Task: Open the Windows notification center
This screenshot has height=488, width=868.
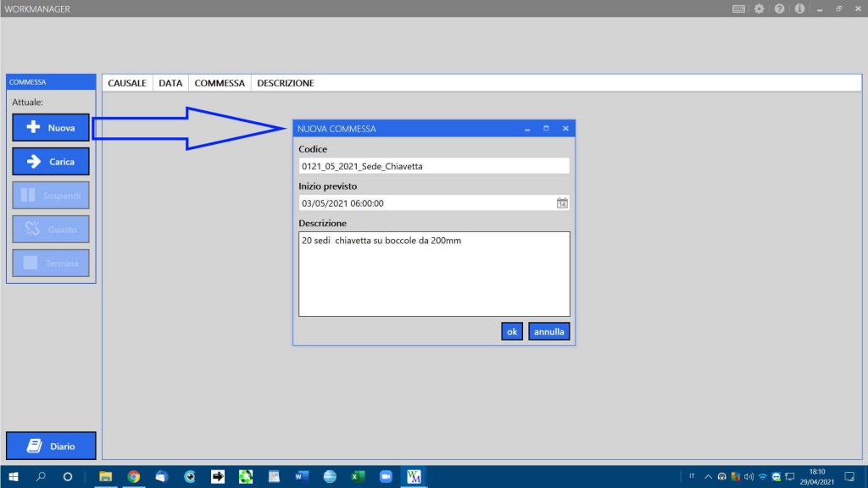Action: [849, 476]
